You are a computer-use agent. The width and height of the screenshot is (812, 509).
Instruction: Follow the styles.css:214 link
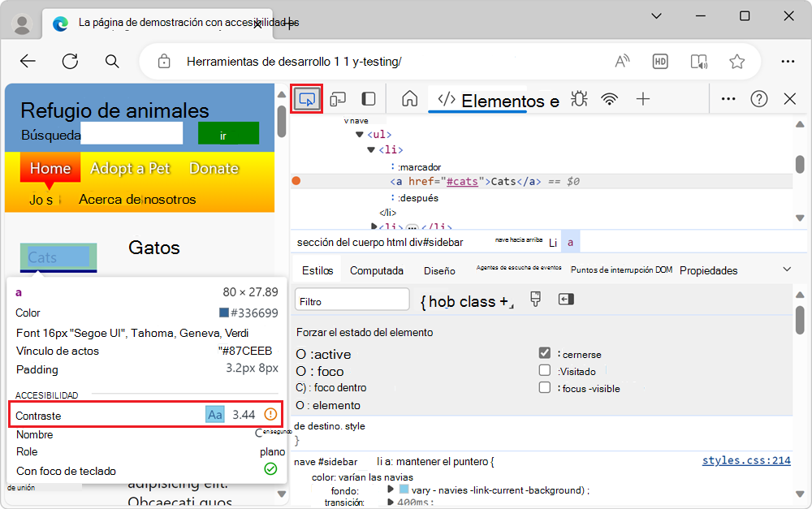745,460
